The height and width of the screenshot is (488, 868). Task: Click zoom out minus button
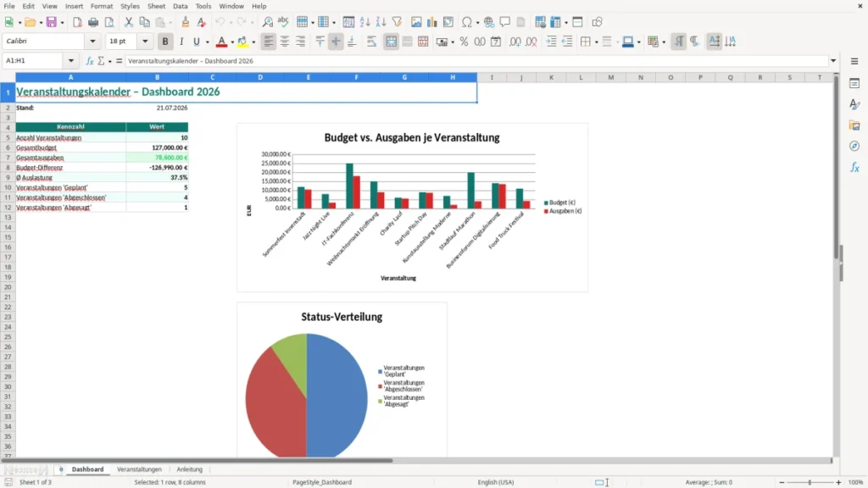[x=782, y=482]
